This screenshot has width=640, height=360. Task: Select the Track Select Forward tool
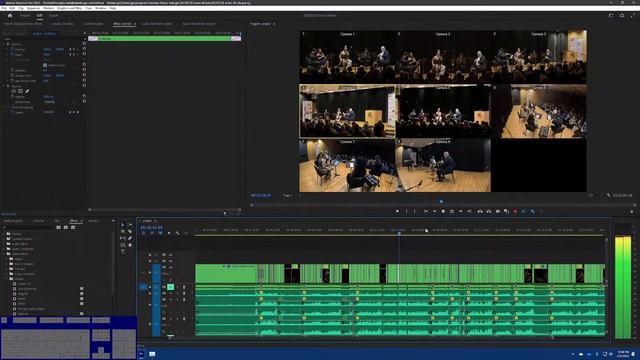[130, 225]
